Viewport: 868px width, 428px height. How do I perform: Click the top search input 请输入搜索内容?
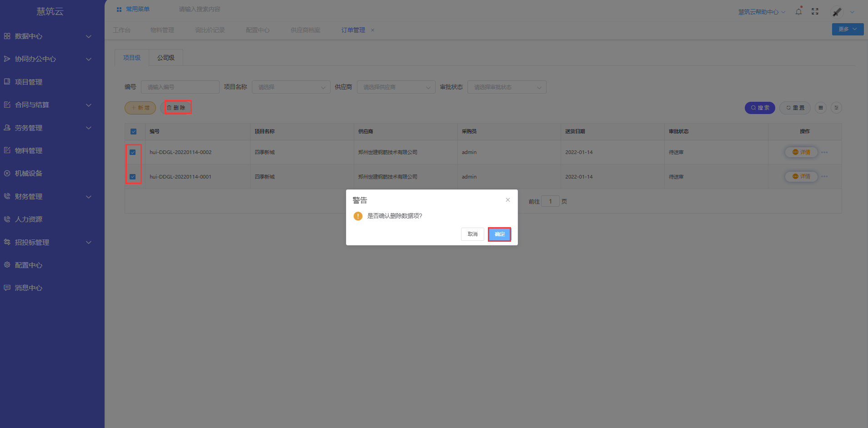[x=200, y=10]
